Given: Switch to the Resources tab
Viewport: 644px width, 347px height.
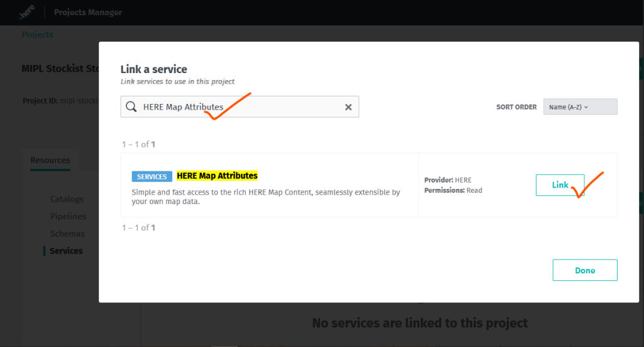Looking at the screenshot, I should [50, 161].
